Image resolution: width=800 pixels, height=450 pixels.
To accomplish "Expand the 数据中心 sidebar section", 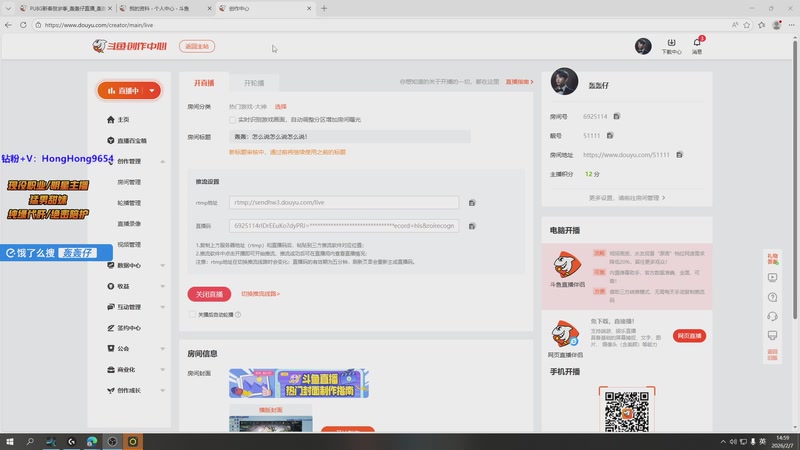I will [162, 265].
